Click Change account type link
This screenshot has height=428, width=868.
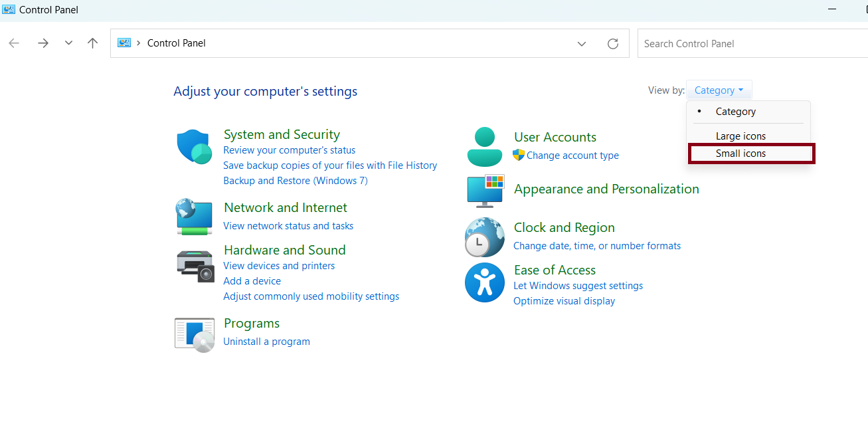tap(572, 156)
